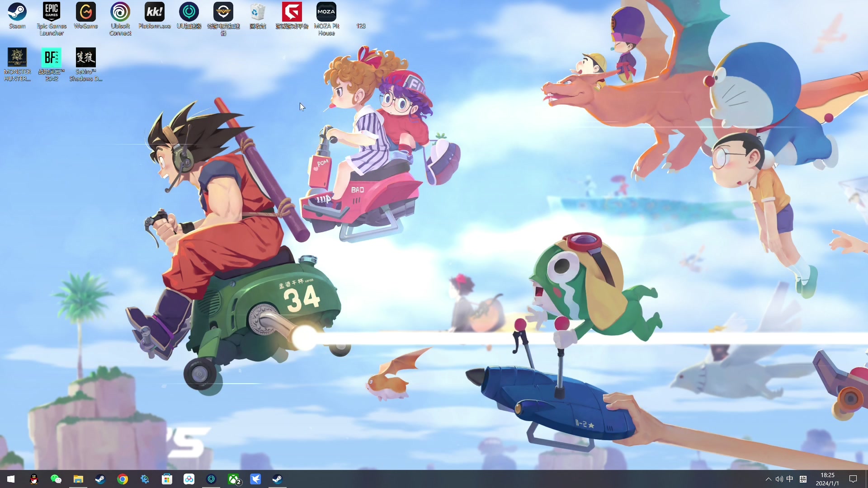Open Xbox app in the taskbar
The height and width of the screenshot is (488, 868).
coord(234,479)
